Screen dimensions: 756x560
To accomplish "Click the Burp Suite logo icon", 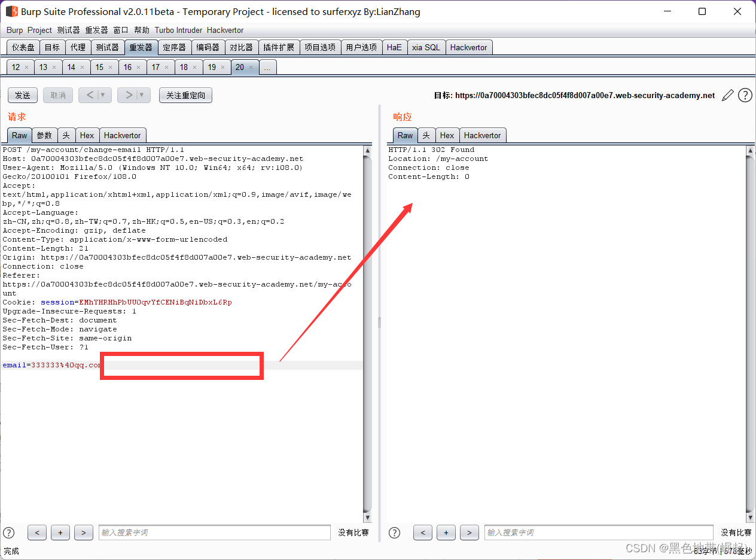I will [x=11, y=11].
